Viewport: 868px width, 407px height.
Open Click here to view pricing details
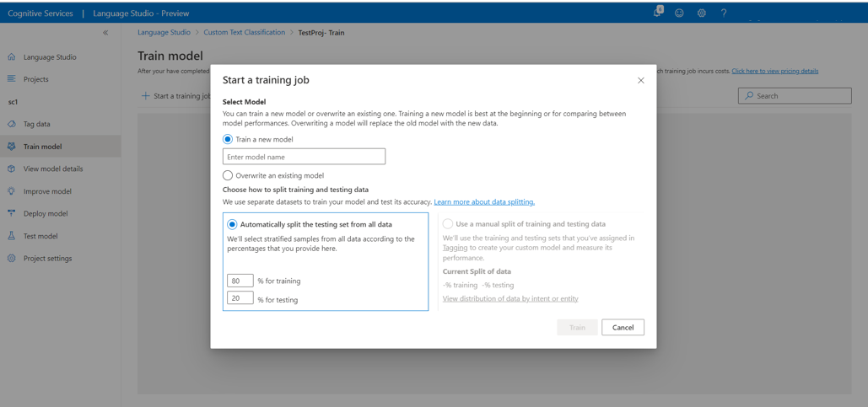775,71
